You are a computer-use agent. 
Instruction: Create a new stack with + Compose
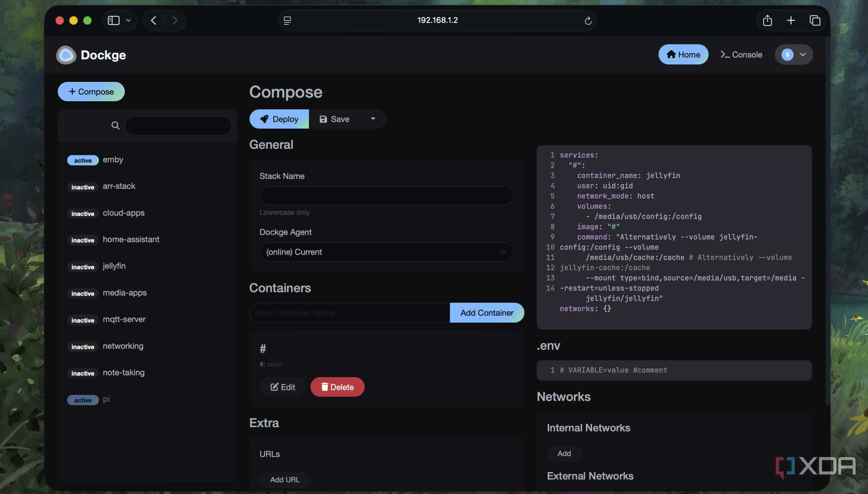tap(91, 91)
